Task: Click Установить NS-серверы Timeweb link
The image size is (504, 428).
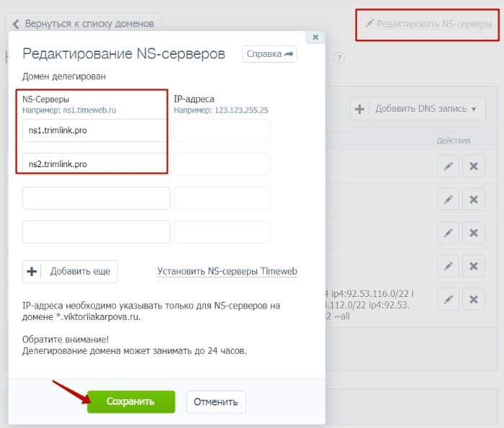Action: [x=227, y=272]
